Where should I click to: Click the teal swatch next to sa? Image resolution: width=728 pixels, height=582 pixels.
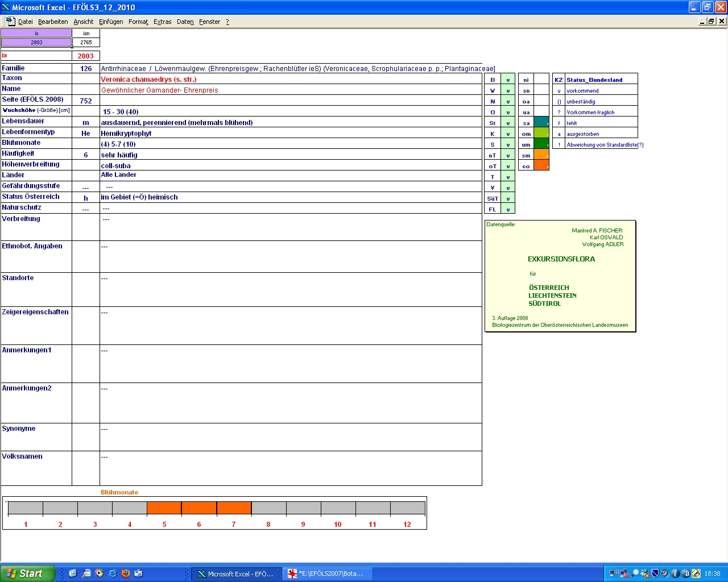[x=541, y=122]
